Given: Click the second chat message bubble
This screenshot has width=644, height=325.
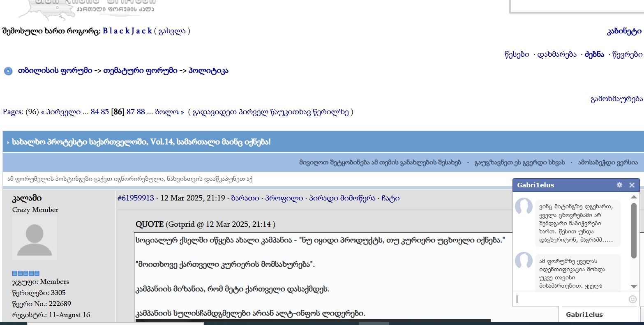Looking at the screenshot, I should [578, 273].
